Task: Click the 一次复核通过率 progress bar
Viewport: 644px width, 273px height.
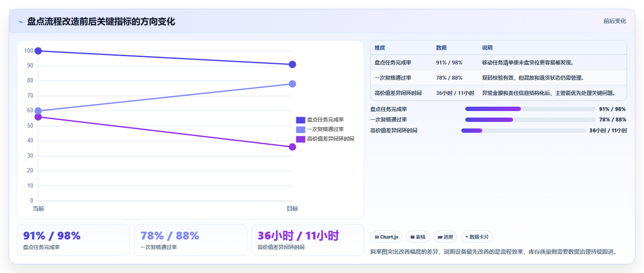Action: coord(530,120)
